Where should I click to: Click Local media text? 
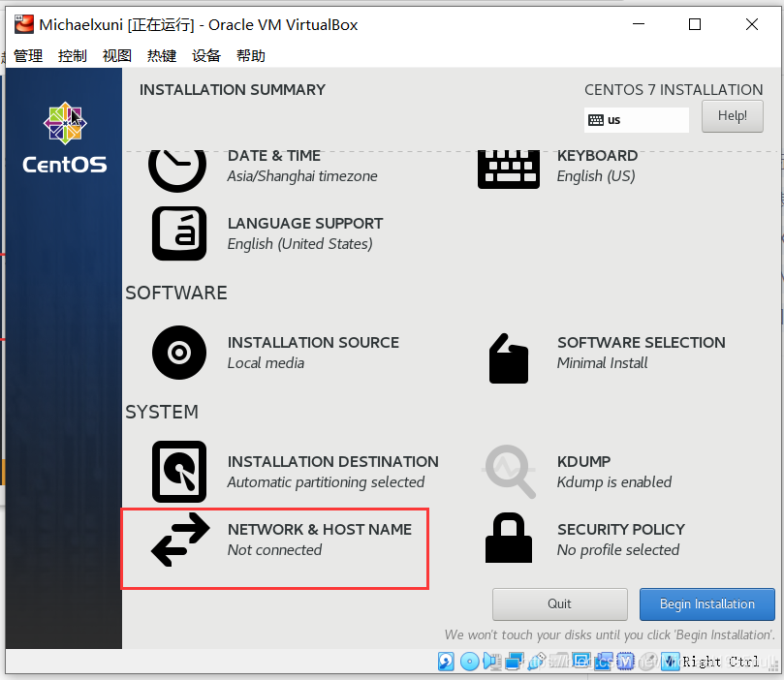pyautogui.click(x=266, y=362)
